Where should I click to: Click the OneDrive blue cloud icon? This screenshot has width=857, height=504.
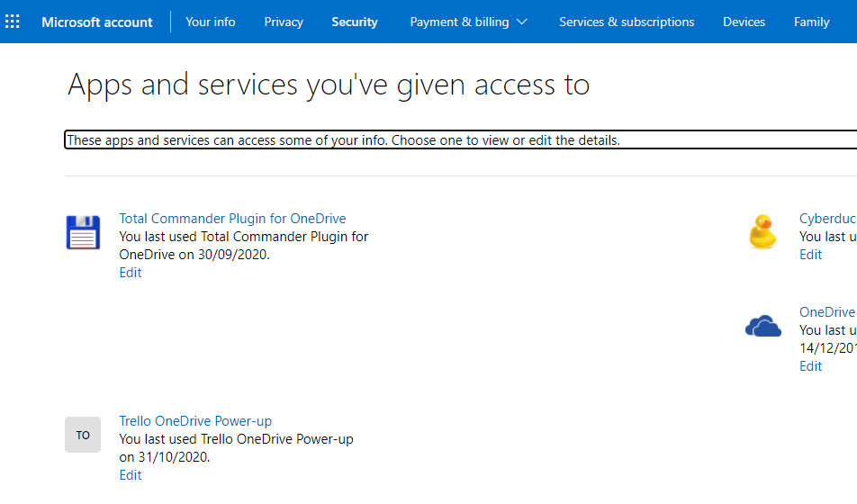click(763, 327)
